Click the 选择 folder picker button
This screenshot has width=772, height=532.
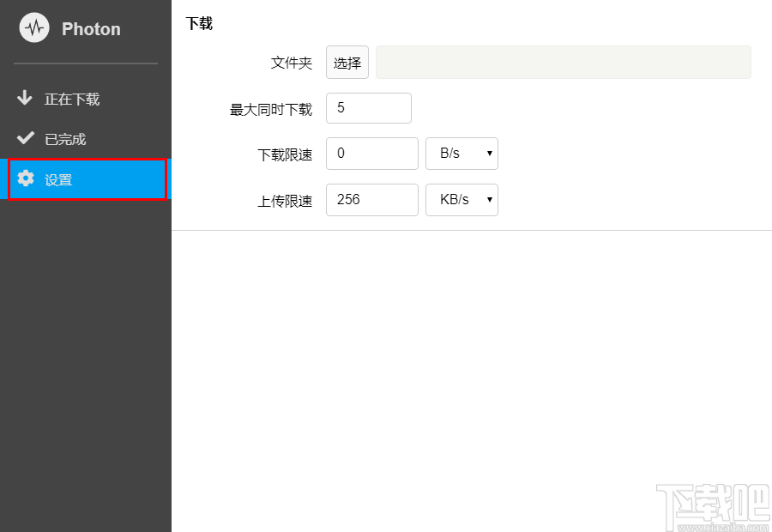pyautogui.click(x=347, y=62)
